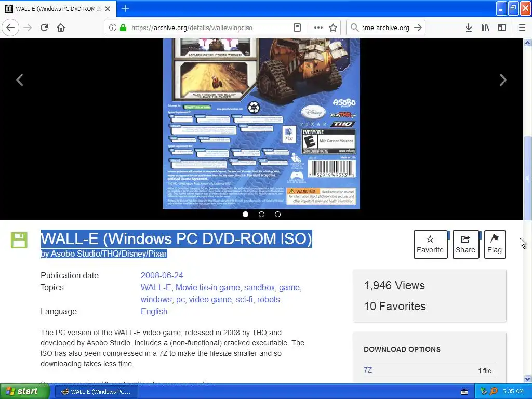Open the Movie tie-in game topic
The width and height of the screenshot is (532, 399).
click(x=208, y=287)
